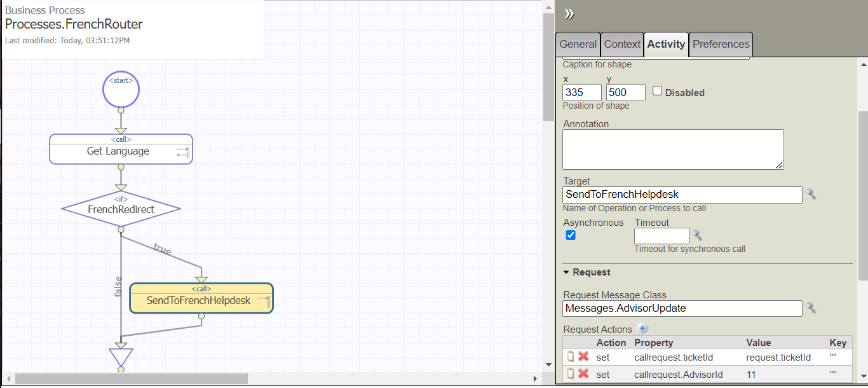The width and height of the screenshot is (868, 388).
Task: Select the FrenchRedirect if diamond
Action: [x=121, y=209]
